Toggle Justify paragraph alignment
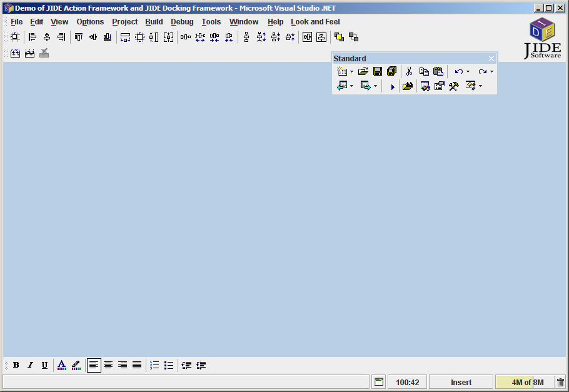 coord(137,365)
